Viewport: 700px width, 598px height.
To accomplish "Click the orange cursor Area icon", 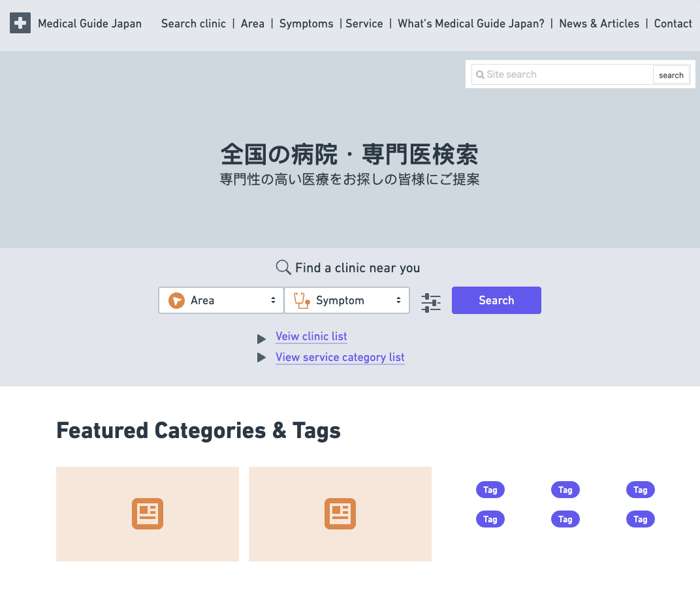I will [x=176, y=300].
